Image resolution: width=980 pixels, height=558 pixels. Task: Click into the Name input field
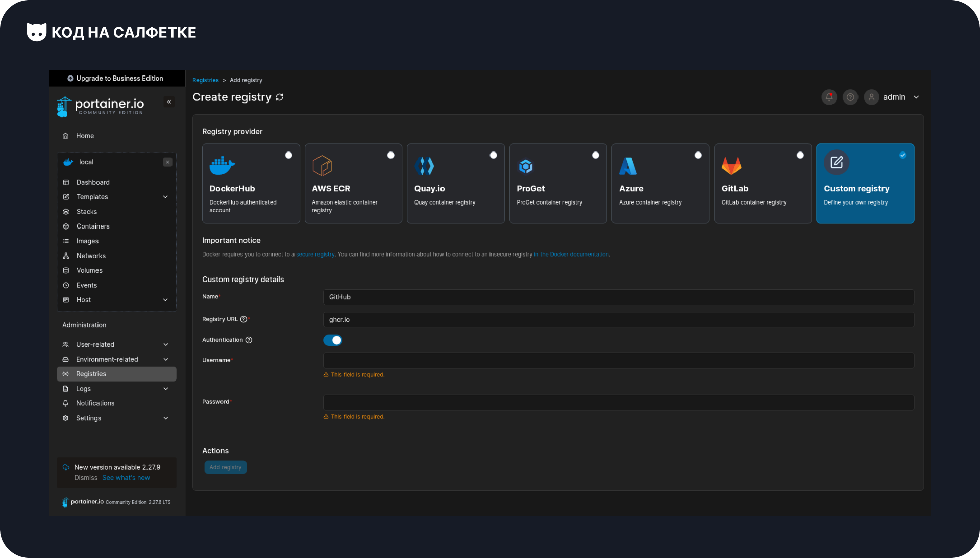[x=618, y=297]
